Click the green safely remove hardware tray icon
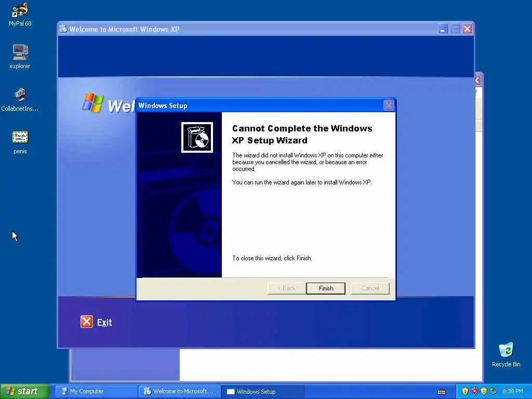532x399 pixels. click(x=494, y=392)
